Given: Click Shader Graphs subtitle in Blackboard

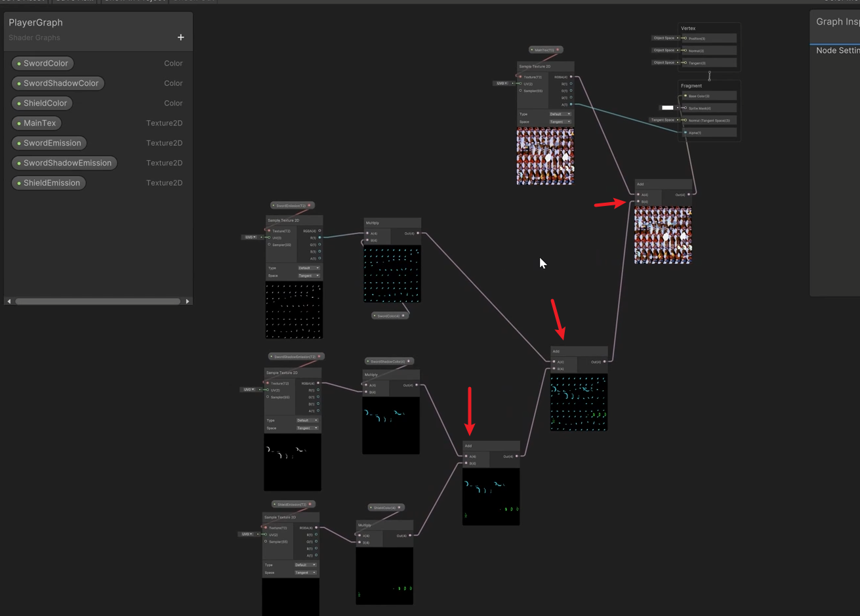Looking at the screenshot, I should point(35,38).
